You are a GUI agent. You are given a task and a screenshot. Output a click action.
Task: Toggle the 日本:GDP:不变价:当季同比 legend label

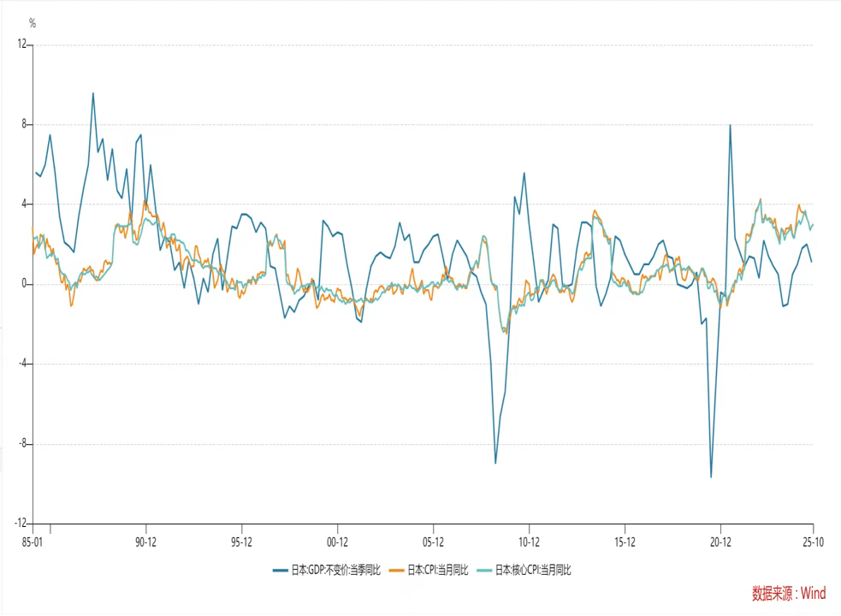click(336, 570)
